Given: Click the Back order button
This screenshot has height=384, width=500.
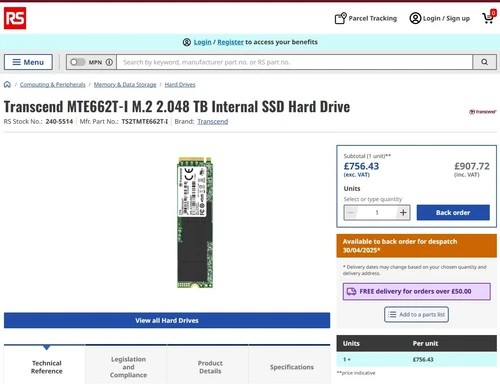Looking at the screenshot, I should pyautogui.click(x=453, y=212).
